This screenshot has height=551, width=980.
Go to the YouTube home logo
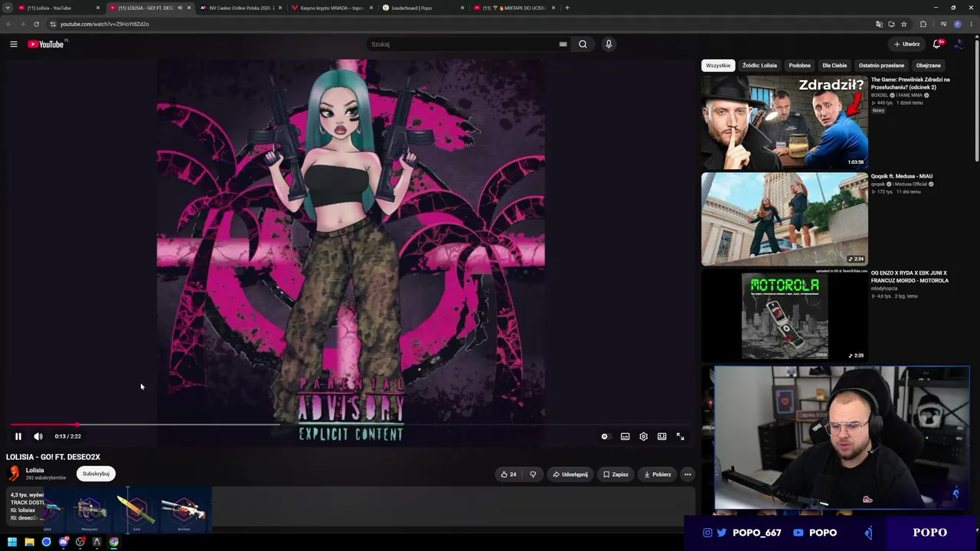click(46, 44)
